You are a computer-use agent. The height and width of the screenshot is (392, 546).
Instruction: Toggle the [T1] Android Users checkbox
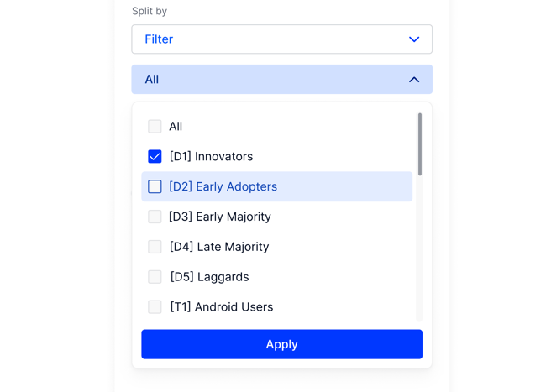[x=155, y=307]
